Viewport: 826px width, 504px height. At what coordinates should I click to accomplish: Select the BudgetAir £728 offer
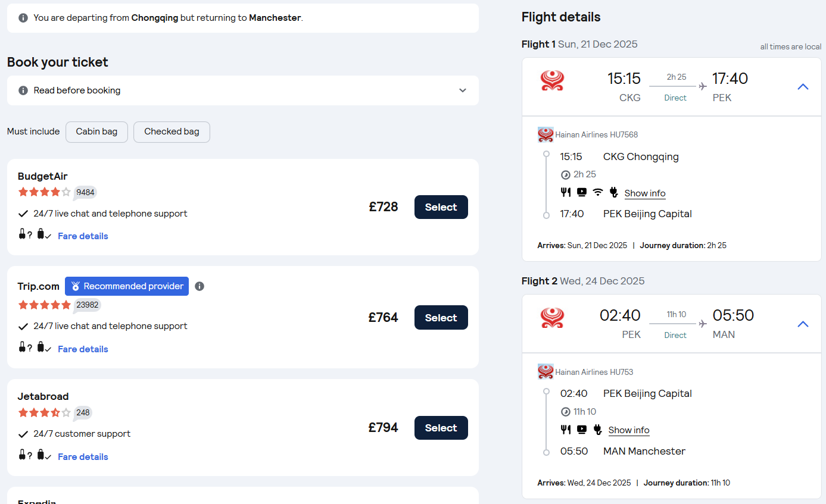(x=441, y=207)
